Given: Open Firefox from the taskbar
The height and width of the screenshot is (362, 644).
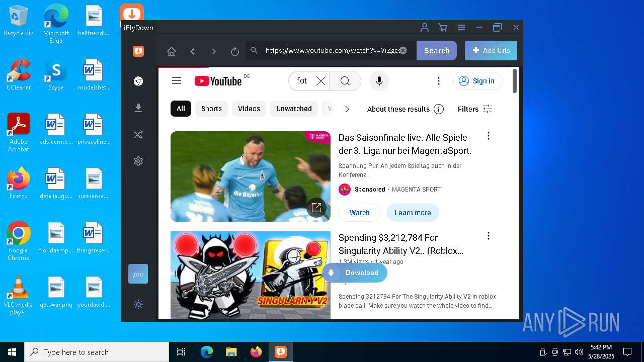Looking at the screenshot, I should coord(256,352).
